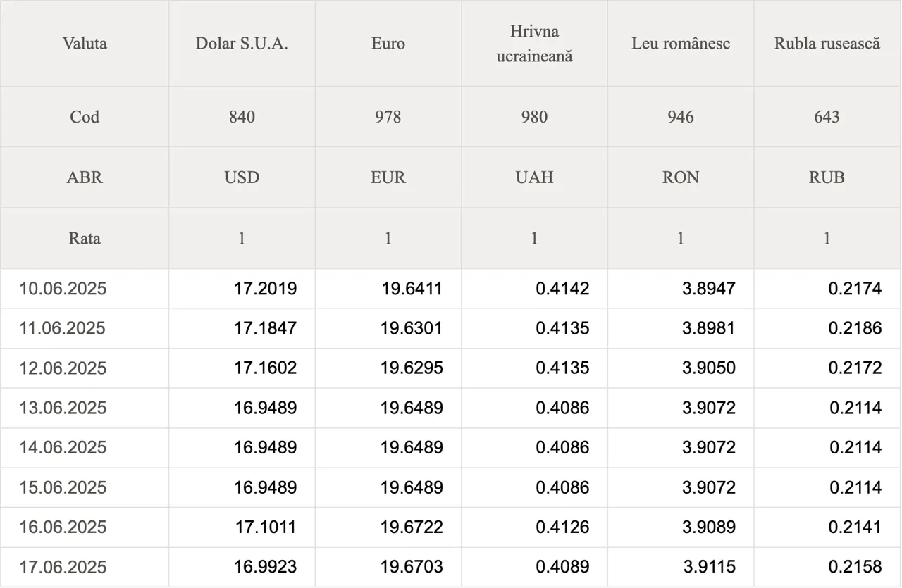Select the USD rate 17.1011

tap(266, 527)
